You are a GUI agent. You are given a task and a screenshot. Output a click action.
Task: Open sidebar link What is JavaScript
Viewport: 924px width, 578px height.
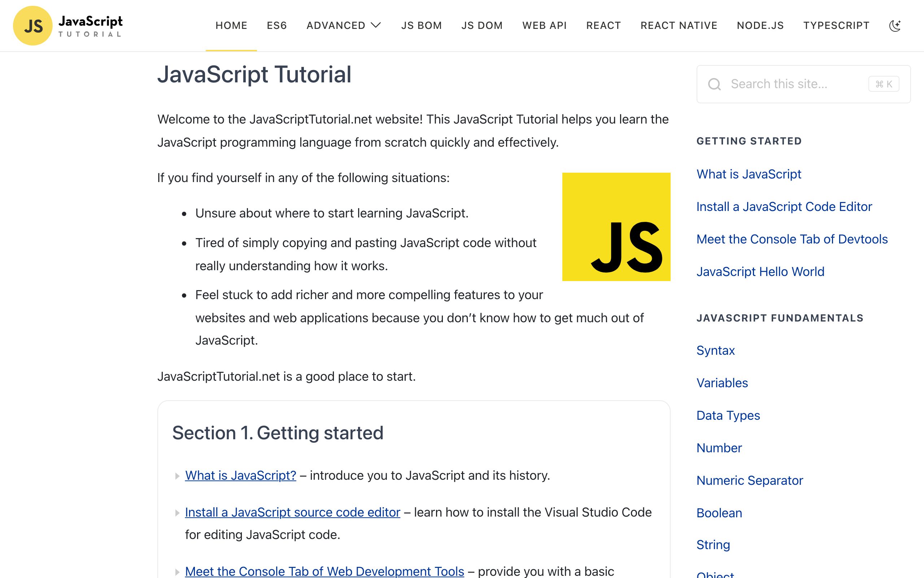point(749,174)
